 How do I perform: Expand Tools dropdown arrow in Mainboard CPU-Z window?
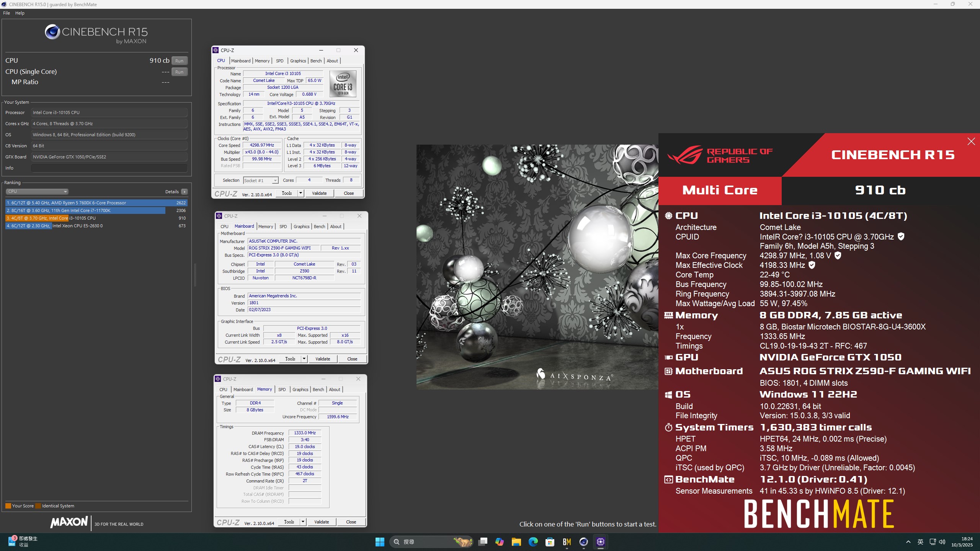[x=304, y=359]
